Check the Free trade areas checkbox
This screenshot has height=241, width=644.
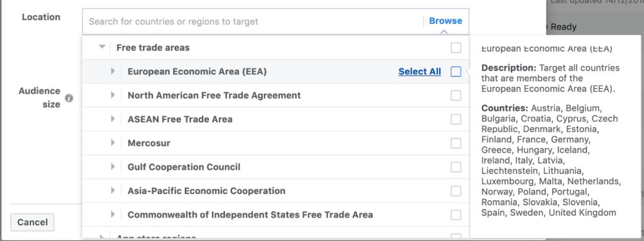[456, 48]
